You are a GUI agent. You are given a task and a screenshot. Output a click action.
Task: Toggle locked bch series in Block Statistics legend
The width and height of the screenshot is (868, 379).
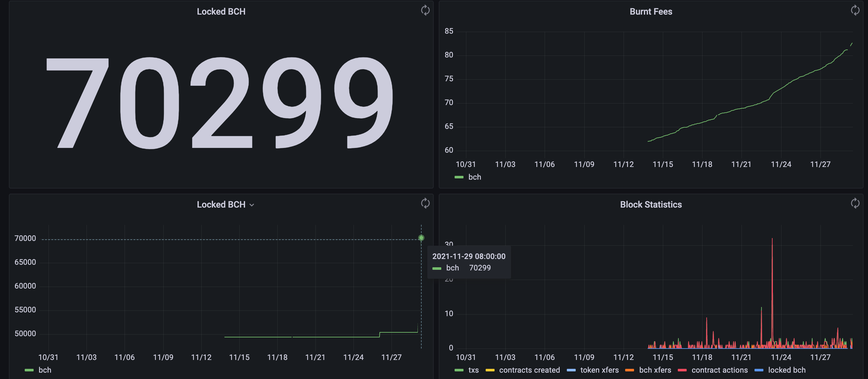click(x=787, y=370)
